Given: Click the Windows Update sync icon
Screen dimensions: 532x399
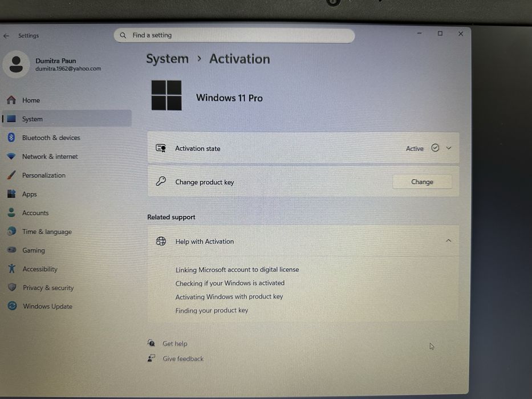Looking at the screenshot, I should click(x=12, y=306).
